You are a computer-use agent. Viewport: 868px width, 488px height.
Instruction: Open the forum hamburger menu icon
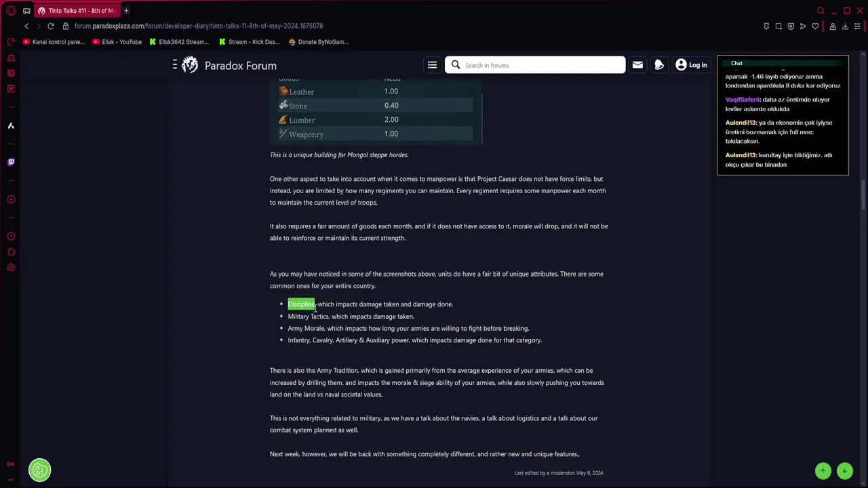tap(432, 65)
